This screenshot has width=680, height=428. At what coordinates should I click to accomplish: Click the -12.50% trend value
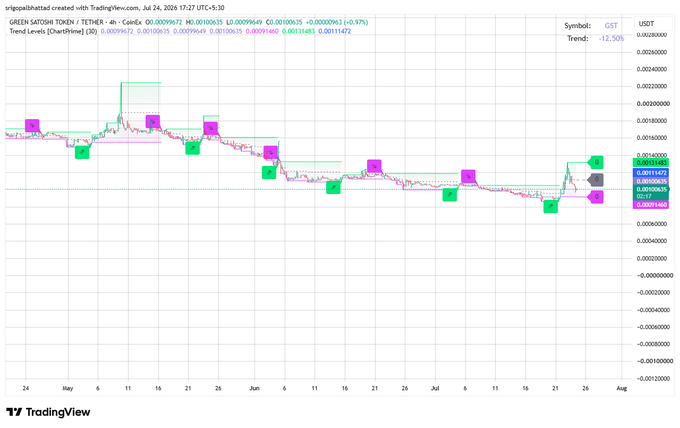611,38
